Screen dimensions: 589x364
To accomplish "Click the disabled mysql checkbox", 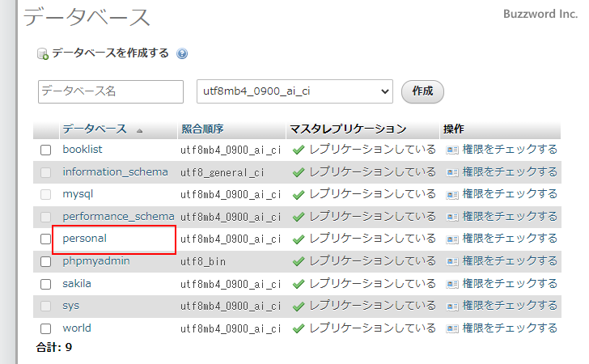I will pos(46,195).
